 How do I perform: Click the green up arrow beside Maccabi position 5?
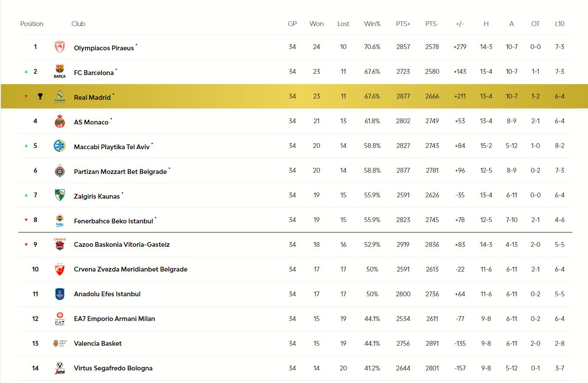26,146
